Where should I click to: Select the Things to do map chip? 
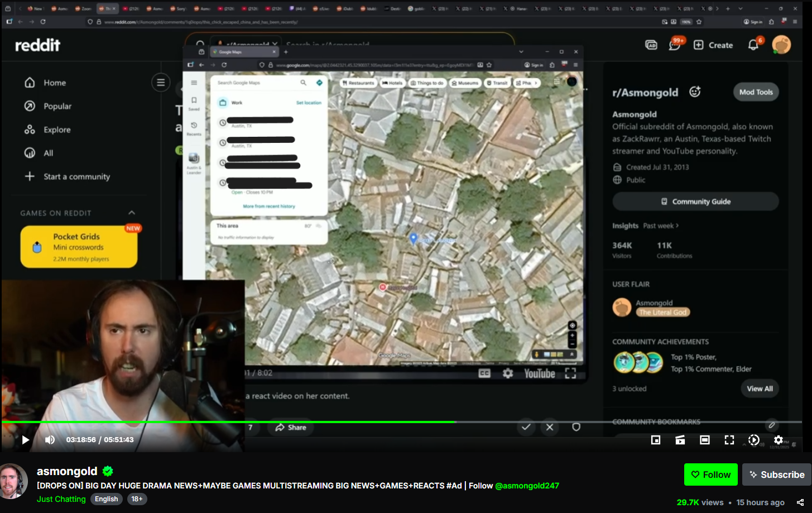tap(427, 83)
